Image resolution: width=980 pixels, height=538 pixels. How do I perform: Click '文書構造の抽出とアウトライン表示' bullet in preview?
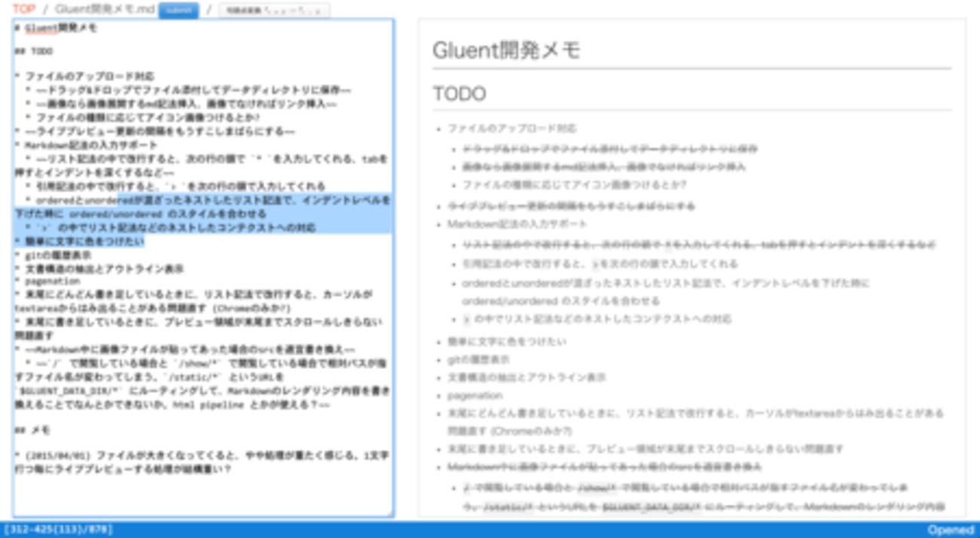click(x=526, y=378)
